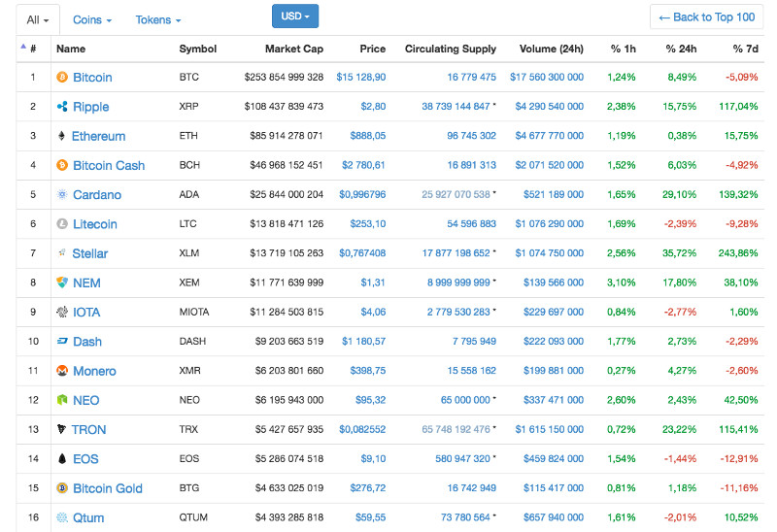The image size is (777, 532).
Task: Sort by Market Cap column header
Action: point(294,49)
